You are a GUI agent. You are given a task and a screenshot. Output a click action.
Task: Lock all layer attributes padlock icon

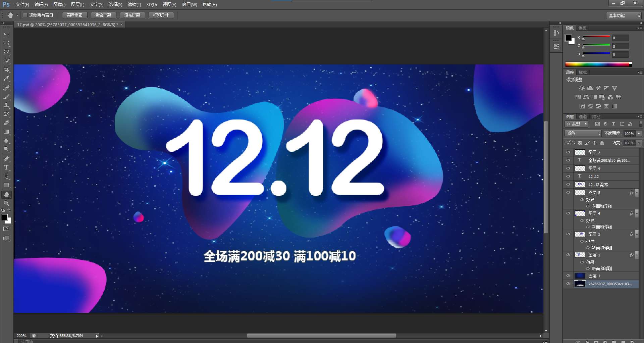click(602, 143)
